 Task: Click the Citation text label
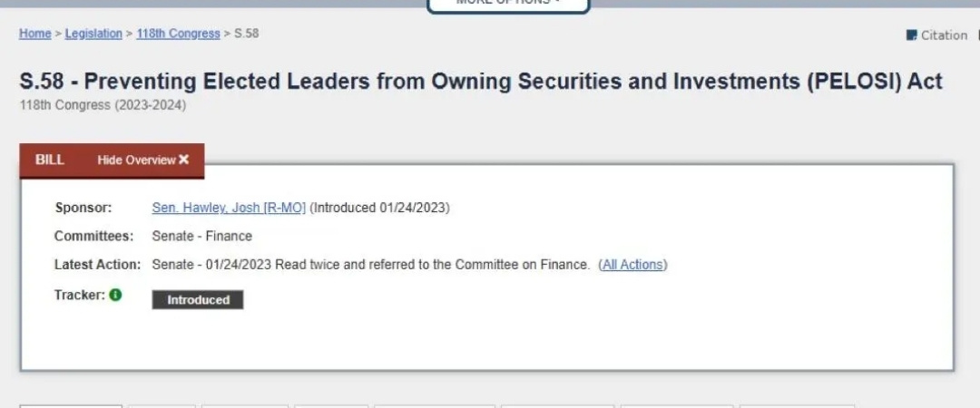click(x=944, y=35)
